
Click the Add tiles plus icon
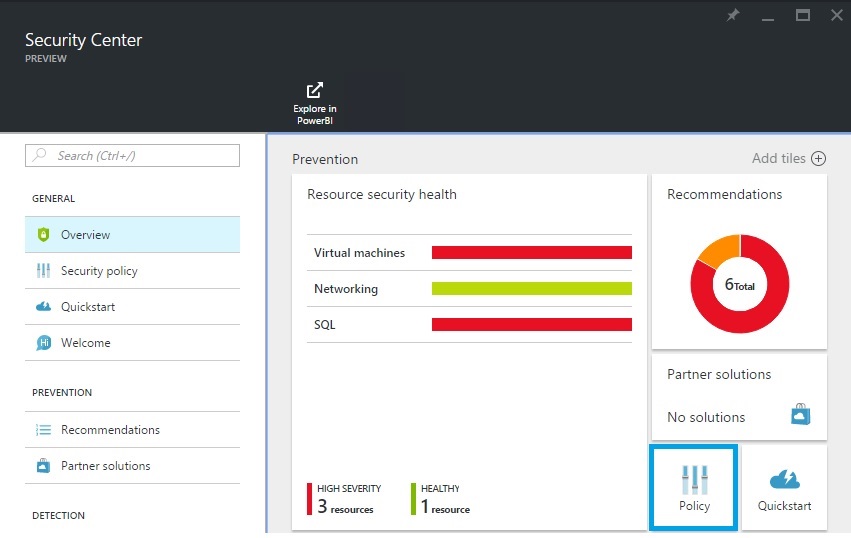(818, 159)
